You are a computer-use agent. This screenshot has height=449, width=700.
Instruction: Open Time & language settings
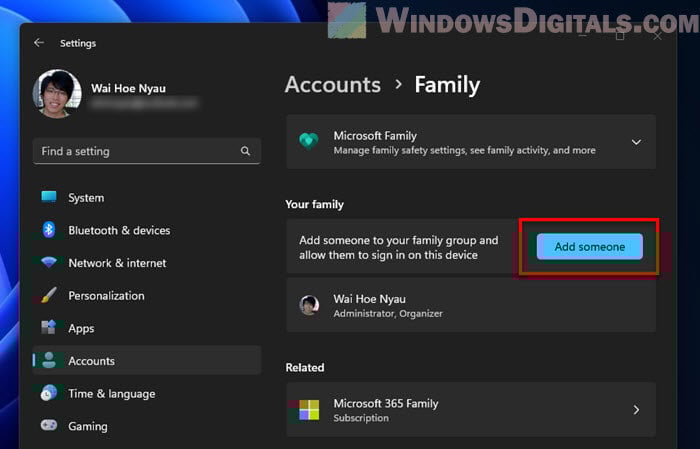(x=146, y=393)
